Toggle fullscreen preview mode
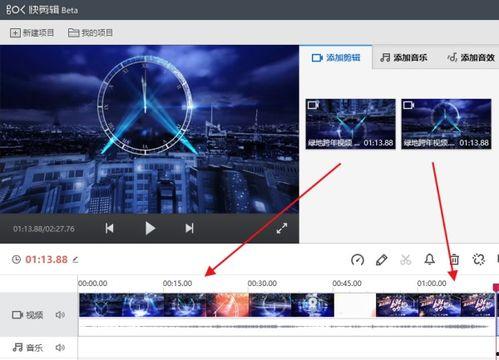The height and width of the screenshot is (360, 499). [282, 228]
